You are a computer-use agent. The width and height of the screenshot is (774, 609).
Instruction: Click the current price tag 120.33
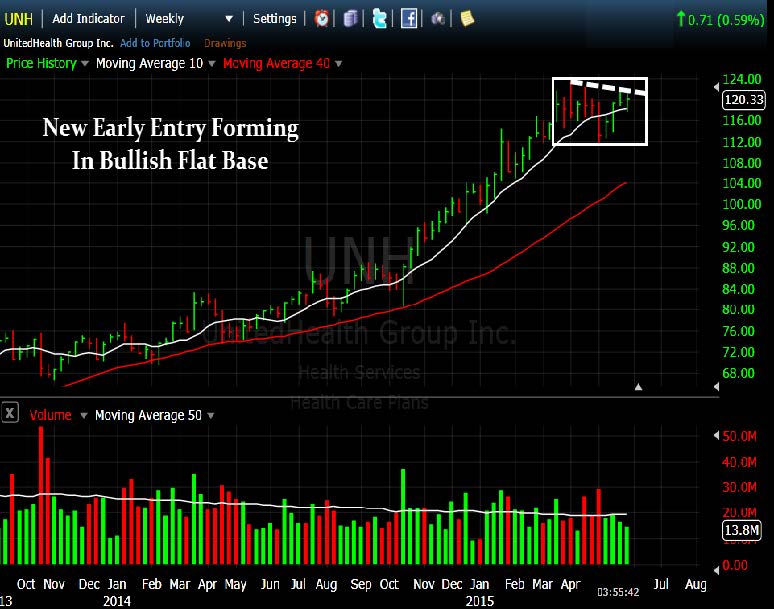744,100
